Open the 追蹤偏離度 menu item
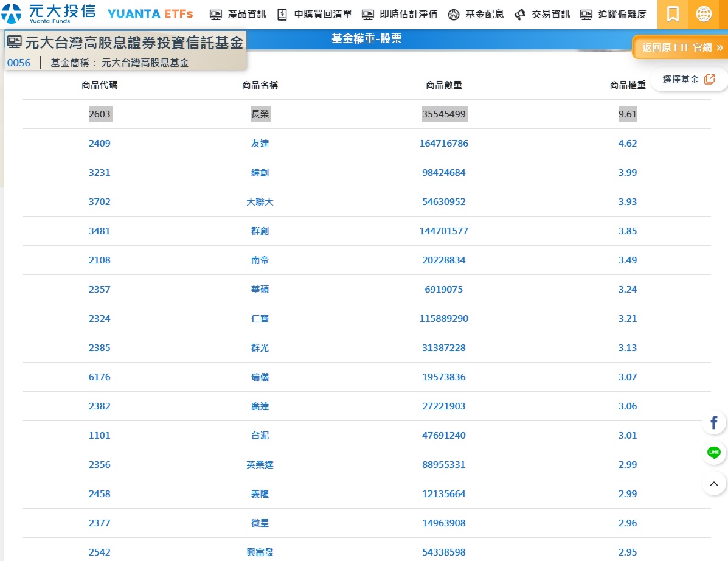This screenshot has width=728, height=561. (613, 15)
